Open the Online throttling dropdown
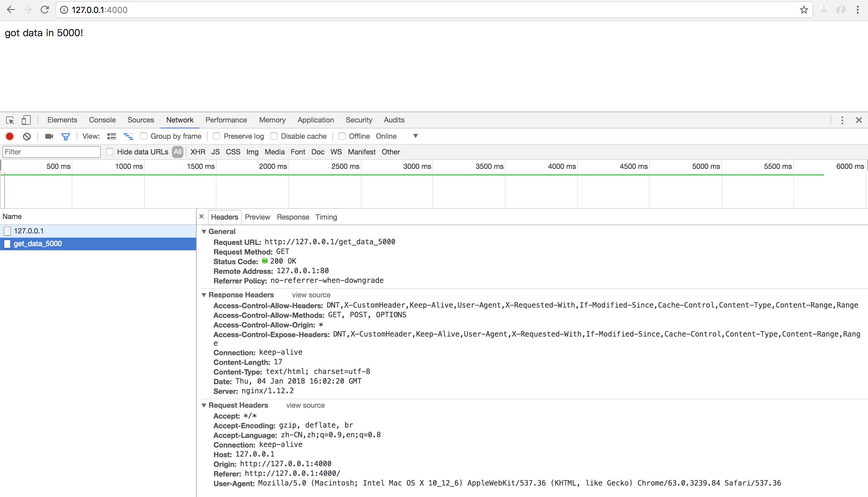Image resolution: width=868 pixels, height=497 pixels. tap(415, 136)
